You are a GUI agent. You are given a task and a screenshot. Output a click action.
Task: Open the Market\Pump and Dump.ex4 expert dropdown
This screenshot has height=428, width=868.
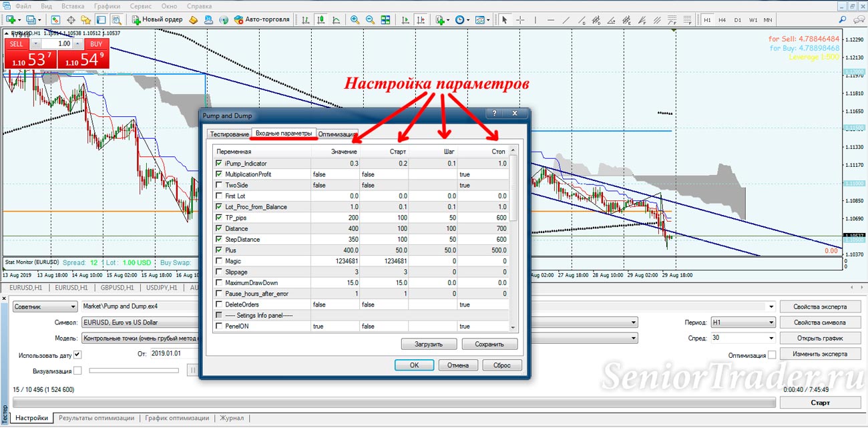pyautogui.click(x=772, y=306)
